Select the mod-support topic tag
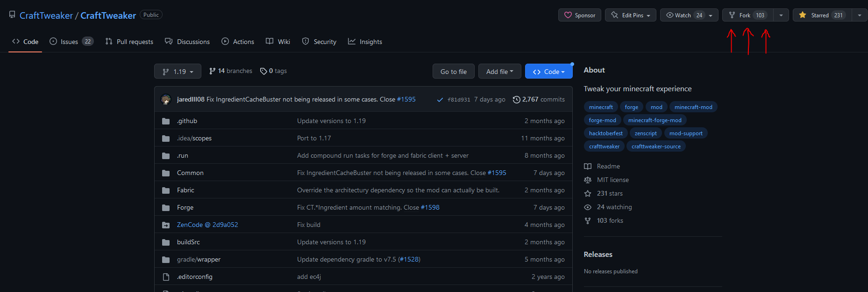This screenshot has width=868, height=292. (686, 133)
